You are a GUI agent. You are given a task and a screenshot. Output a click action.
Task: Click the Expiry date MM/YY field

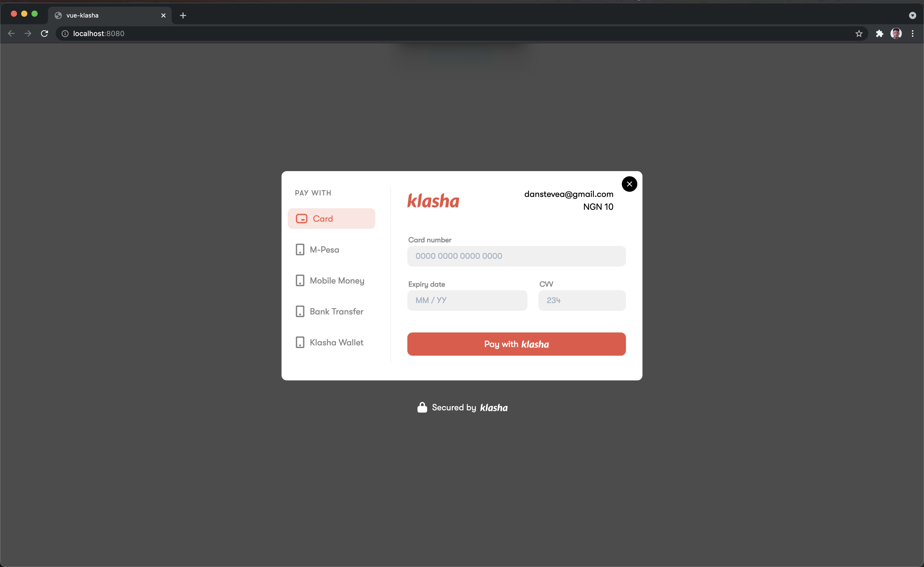(467, 300)
